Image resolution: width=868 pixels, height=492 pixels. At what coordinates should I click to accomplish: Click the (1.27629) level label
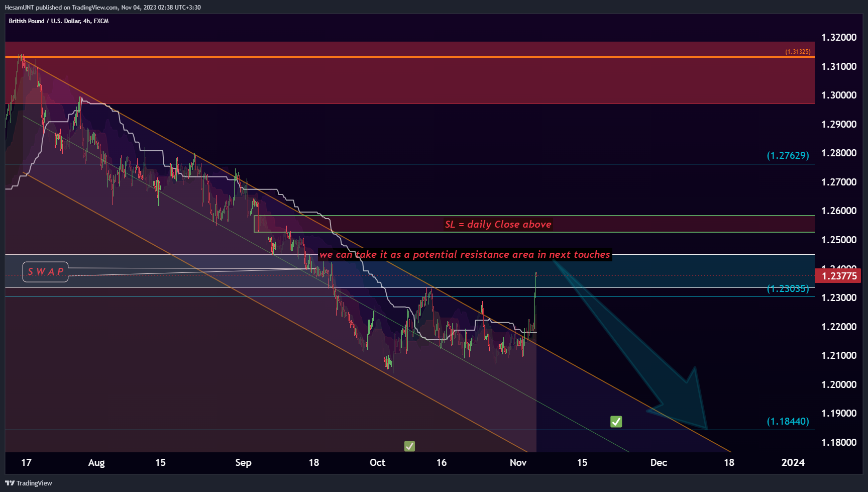coord(788,155)
